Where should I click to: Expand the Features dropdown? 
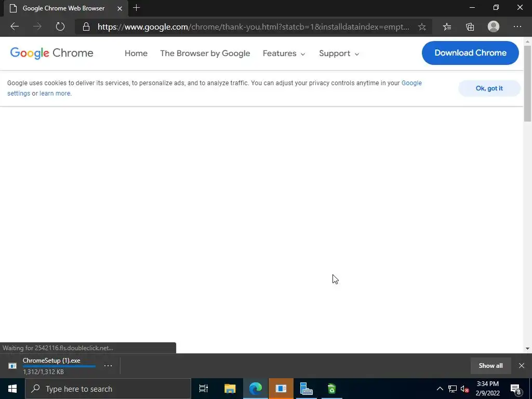coord(284,54)
